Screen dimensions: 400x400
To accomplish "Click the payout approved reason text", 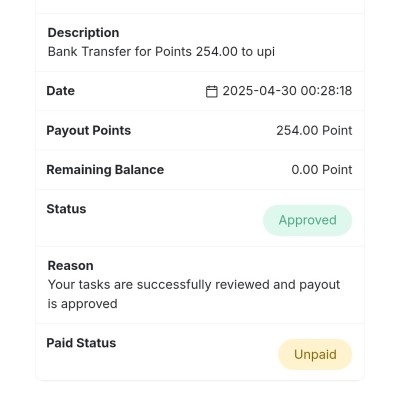I will coord(194,294).
